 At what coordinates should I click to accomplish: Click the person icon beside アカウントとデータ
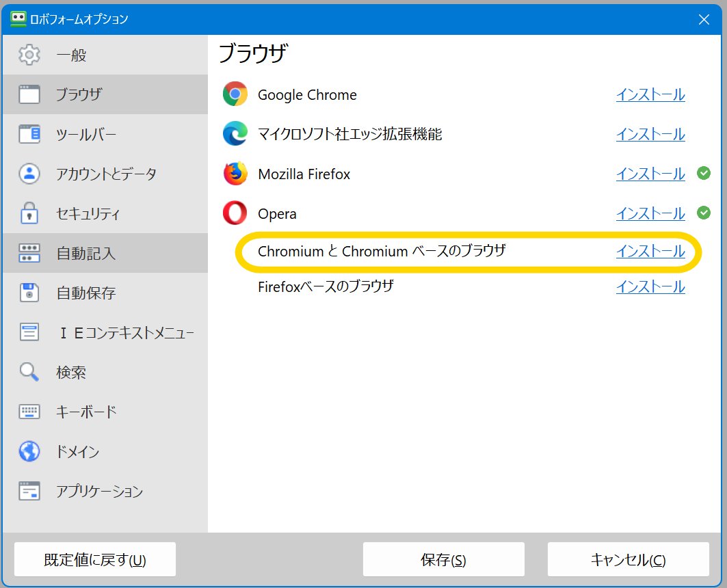click(x=29, y=174)
